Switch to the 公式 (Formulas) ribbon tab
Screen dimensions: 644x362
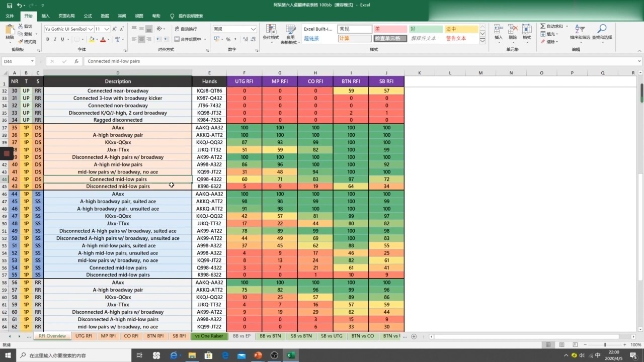(x=88, y=16)
